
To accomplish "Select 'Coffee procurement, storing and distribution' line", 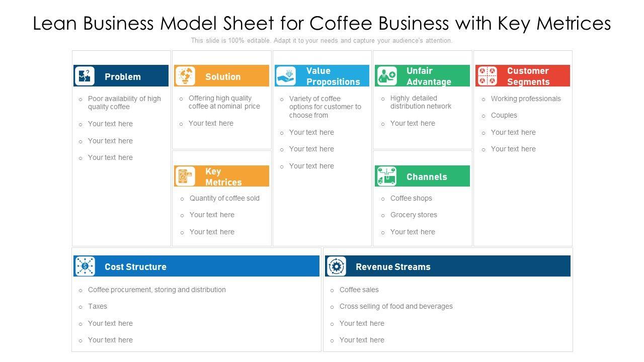I will (157, 290).
